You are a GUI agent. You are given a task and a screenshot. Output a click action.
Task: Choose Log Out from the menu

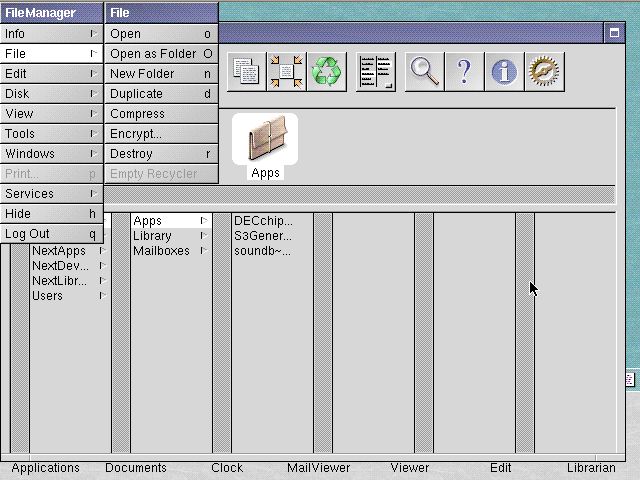[x=51, y=234]
